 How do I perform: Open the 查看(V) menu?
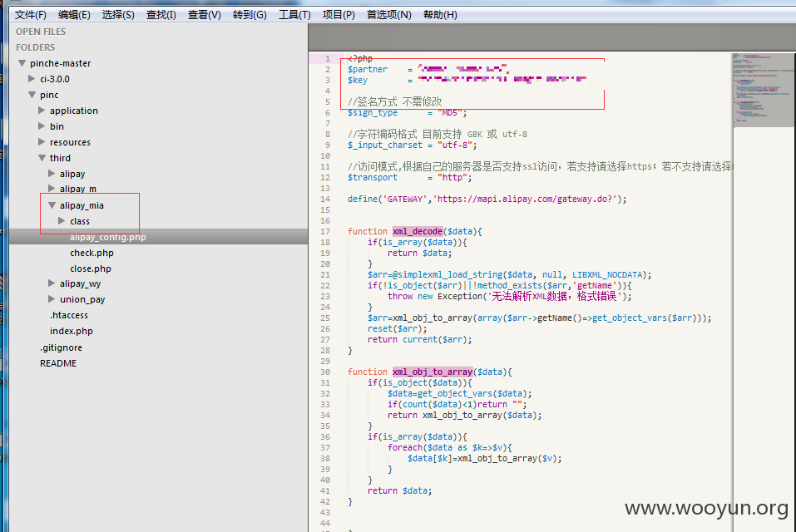(x=204, y=15)
